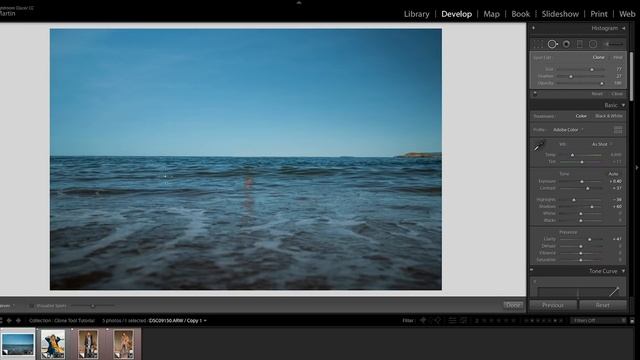The image size is (640, 360).
Task: Click the filmstrip back navigation arrow
Action: pyautogui.click(x=9, y=320)
